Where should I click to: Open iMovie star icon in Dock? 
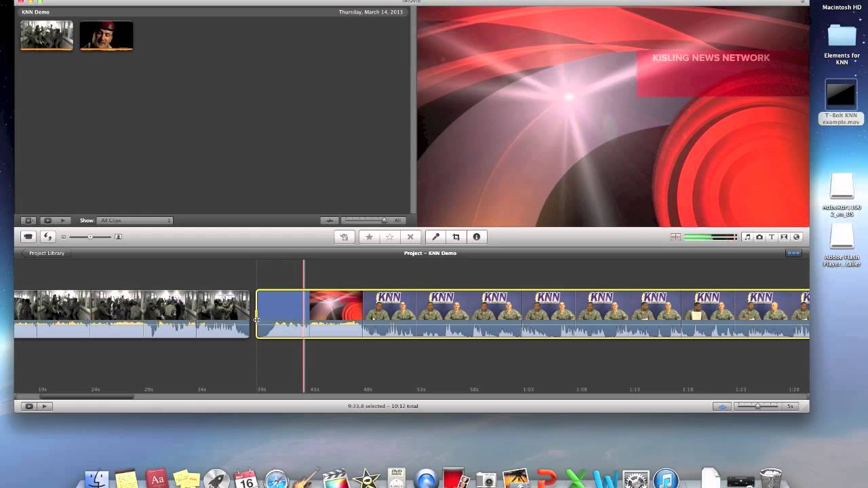(366, 479)
